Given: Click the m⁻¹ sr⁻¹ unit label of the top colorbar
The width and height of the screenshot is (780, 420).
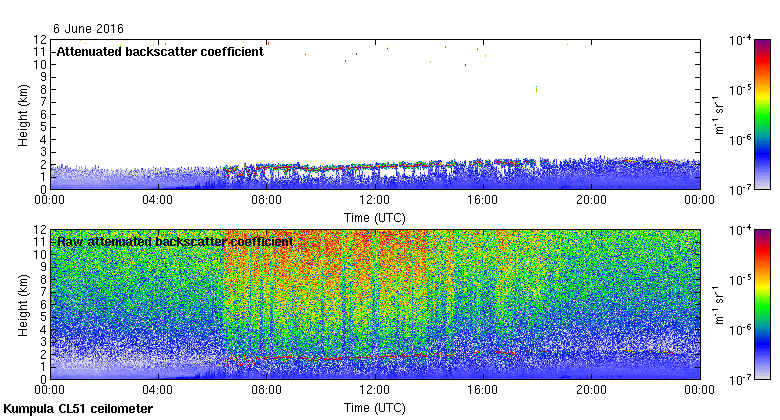Looking at the screenshot, I should (719, 115).
